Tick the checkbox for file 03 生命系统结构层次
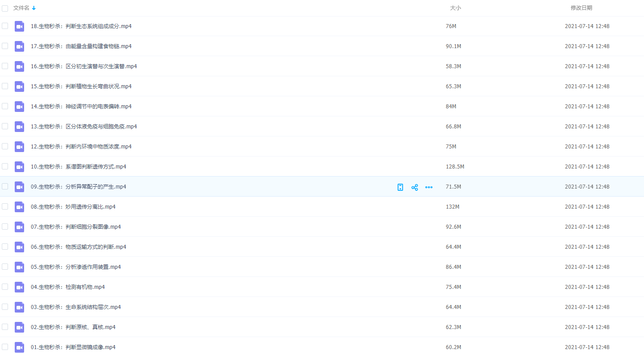The height and width of the screenshot is (354, 644). pos(5,307)
